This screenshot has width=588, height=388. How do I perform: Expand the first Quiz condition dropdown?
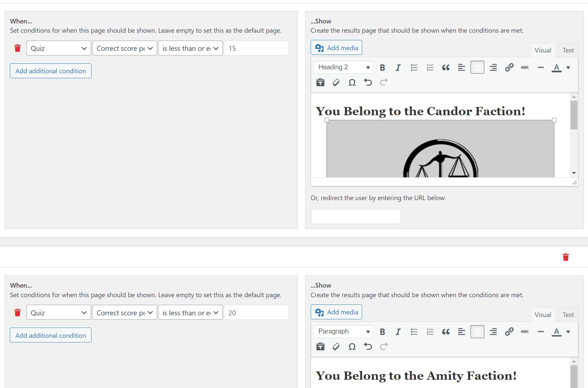click(58, 49)
